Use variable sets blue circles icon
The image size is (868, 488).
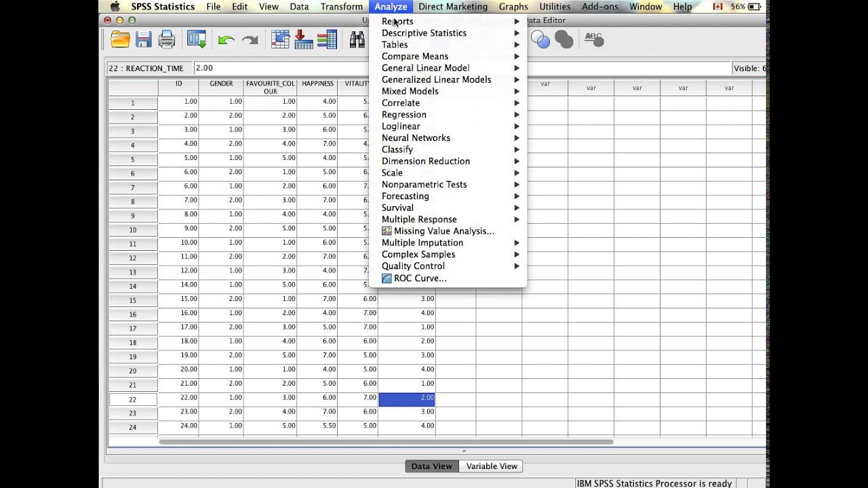click(x=540, y=40)
